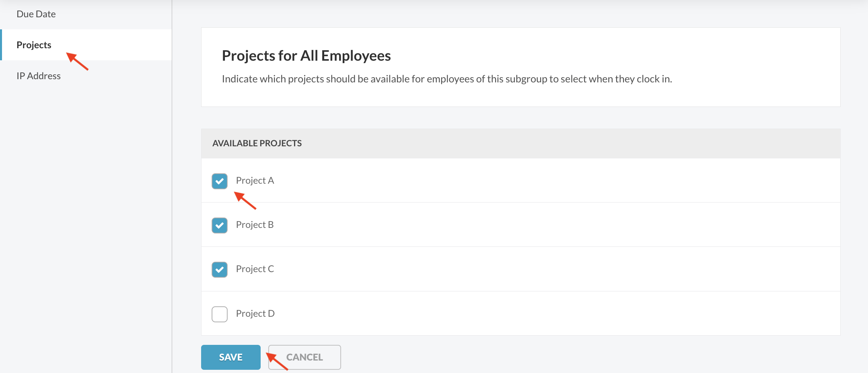Click the red arrow next to SAVE
Screen dimensions: 868x373
(x=277, y=361)
